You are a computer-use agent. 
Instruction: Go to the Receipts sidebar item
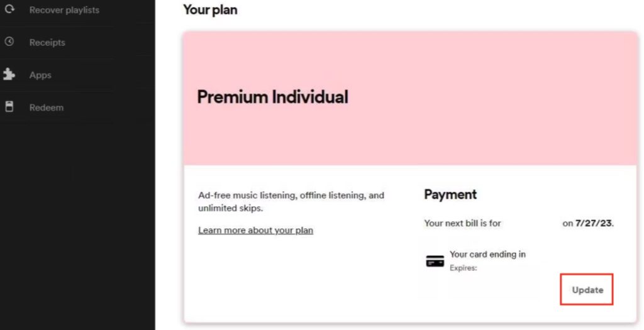[47, 43]
